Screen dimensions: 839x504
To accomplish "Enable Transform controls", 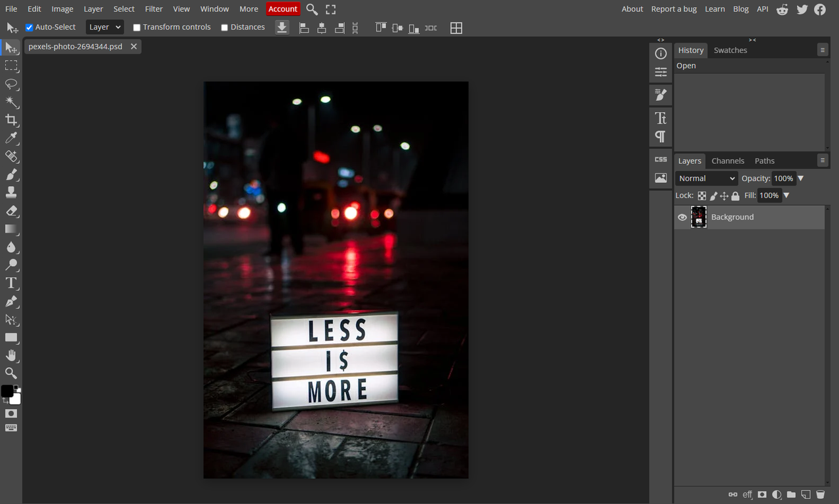I will (x=136, y=27).
